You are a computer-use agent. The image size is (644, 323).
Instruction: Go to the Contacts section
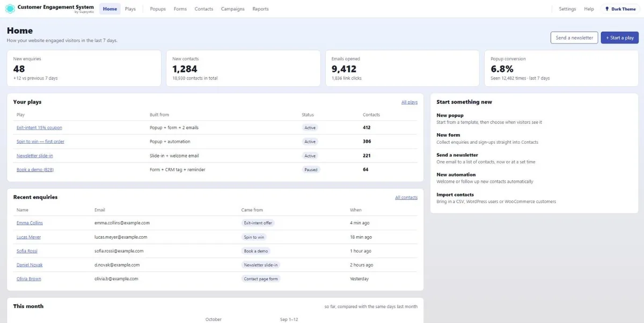tap(204, 9)
